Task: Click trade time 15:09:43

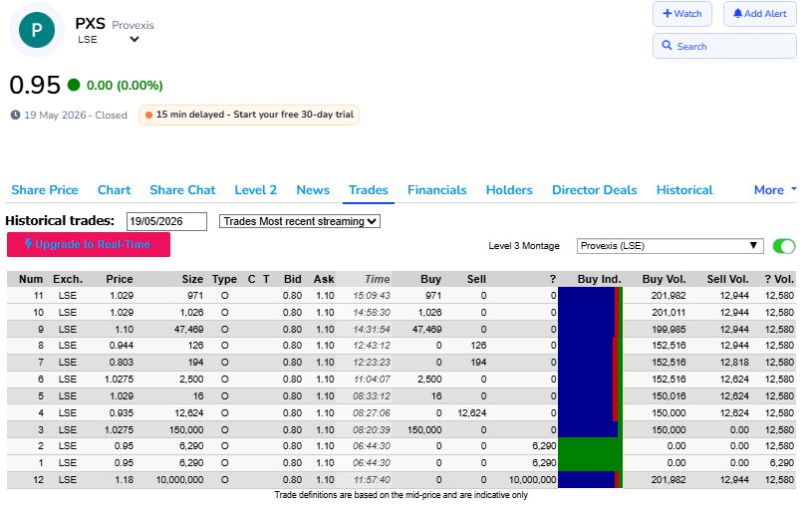Action: pos(372,296)
